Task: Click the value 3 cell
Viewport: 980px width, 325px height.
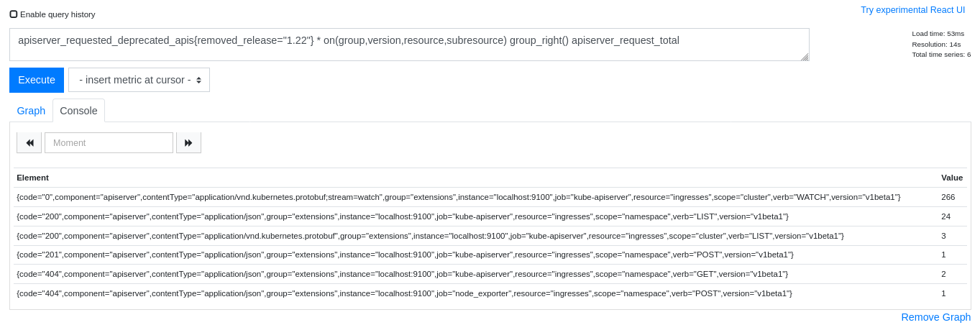Action: 952,236
